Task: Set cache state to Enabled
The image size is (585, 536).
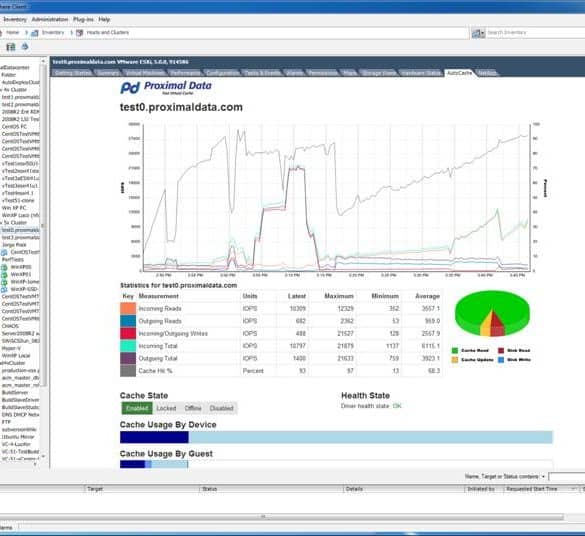Action: 137,408
